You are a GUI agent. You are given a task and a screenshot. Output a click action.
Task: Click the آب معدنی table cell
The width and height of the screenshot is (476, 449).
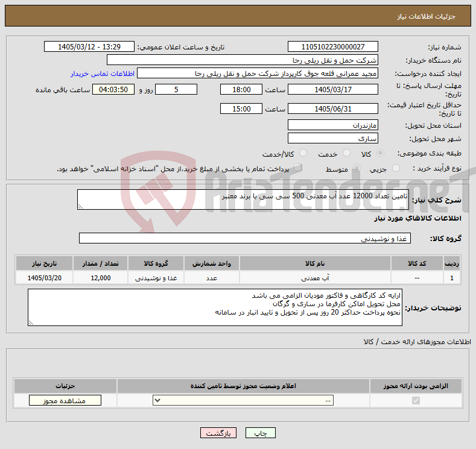pos(315,278)
